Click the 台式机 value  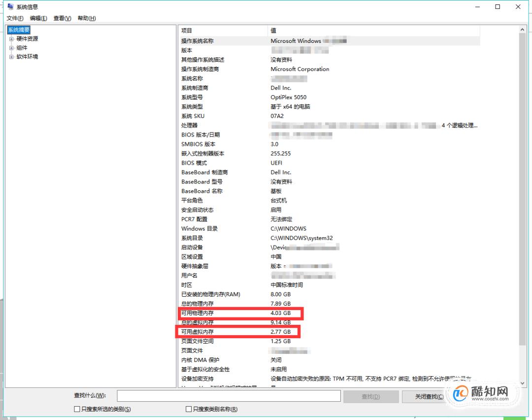pos(278,201)
